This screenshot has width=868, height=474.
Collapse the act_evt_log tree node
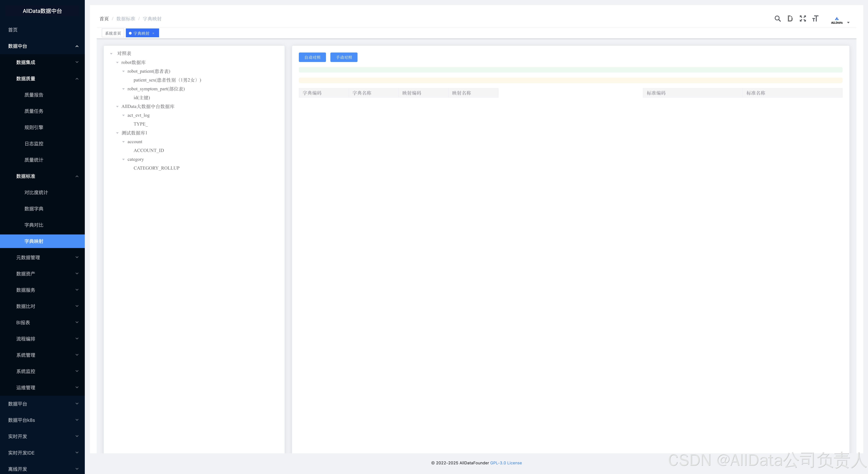pos(123,116)
